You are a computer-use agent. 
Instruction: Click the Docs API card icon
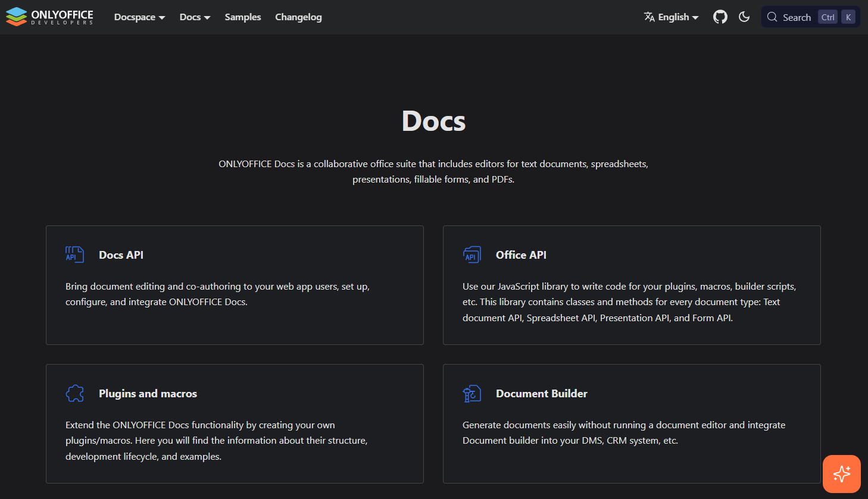tap(74, 255)
